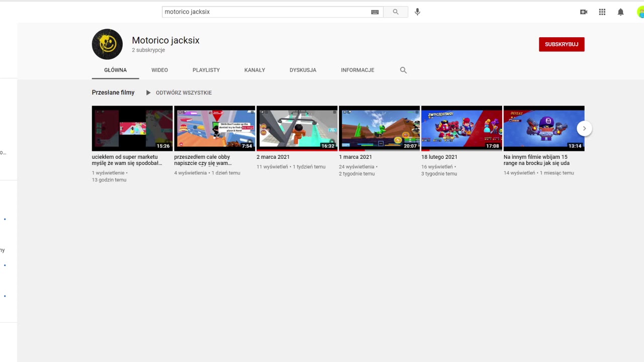Switch to the Wideo tab
The height and width of the screenshot is (362, 644).
click(159, 70)
